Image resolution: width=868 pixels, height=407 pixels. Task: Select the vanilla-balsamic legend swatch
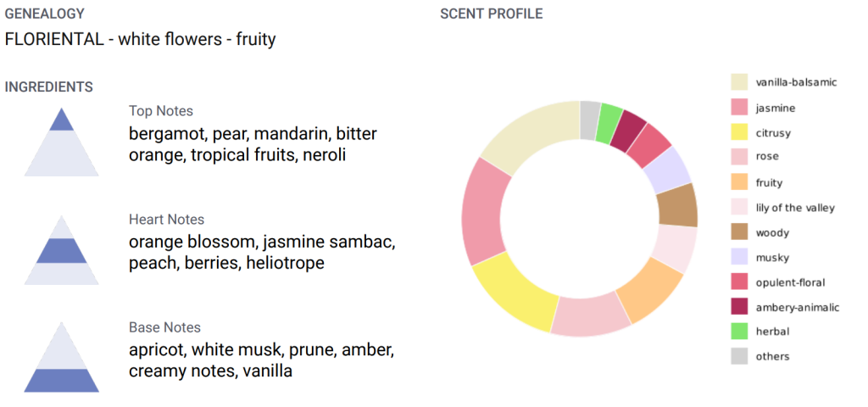(739, 82)
